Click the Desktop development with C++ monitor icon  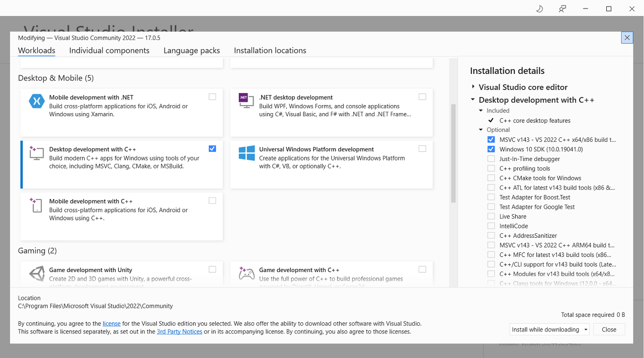coord(37,153)
